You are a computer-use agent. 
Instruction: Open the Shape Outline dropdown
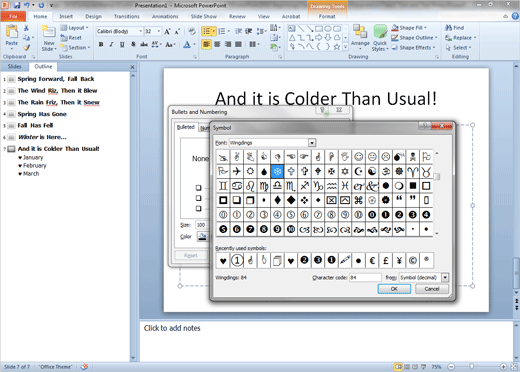[414, 38]
